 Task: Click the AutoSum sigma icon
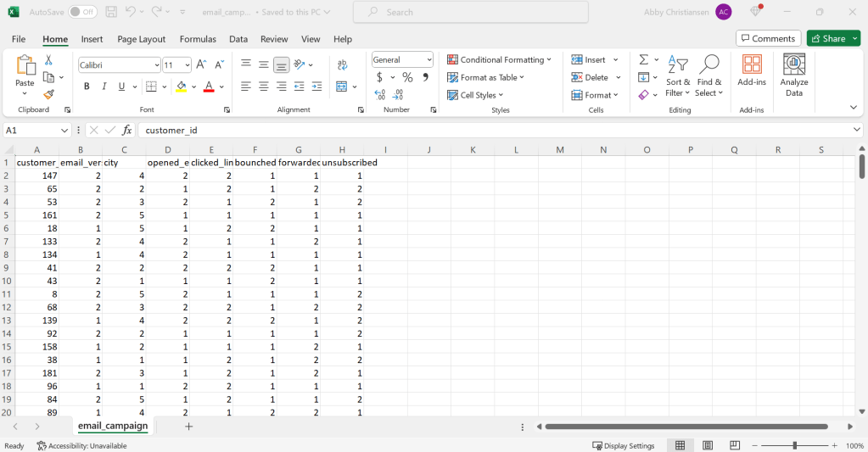click(x=643, y=59)
